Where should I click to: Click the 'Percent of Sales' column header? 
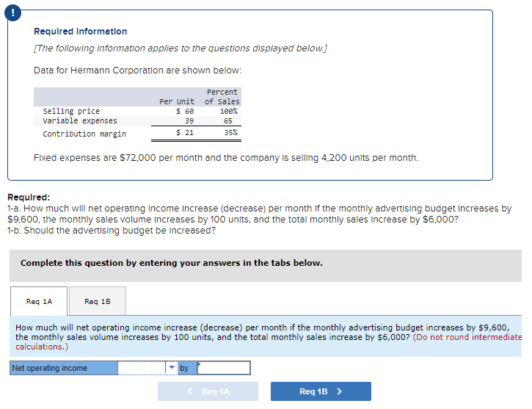pos(222,97)
